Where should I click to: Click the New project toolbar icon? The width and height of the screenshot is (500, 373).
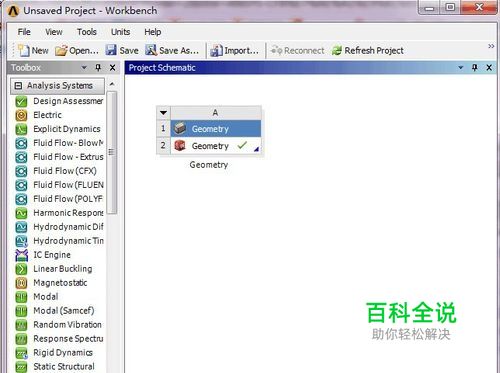(24, 51)
